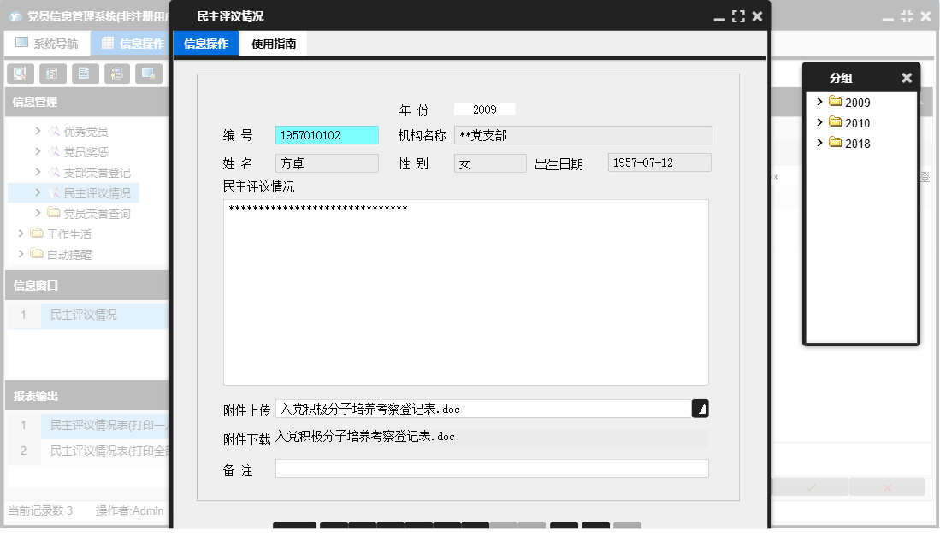The width and height of the screenshot is (940, 560).
Task: Click inside the 备注 input field
Action: [492, 468]
